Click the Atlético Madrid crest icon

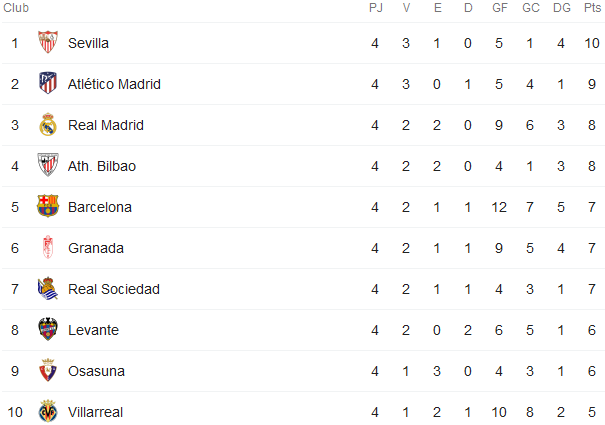(48, 83)
